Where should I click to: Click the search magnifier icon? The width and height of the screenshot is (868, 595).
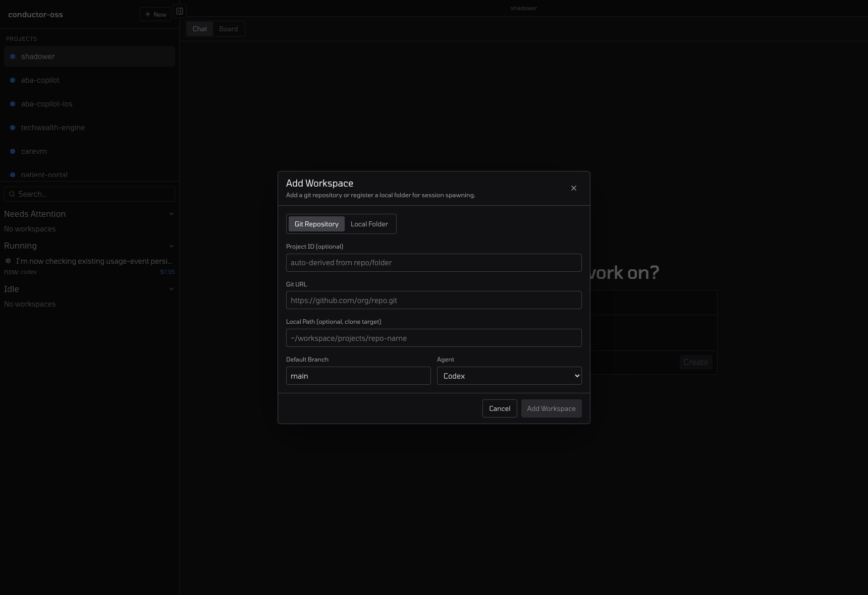coord(12,194)
